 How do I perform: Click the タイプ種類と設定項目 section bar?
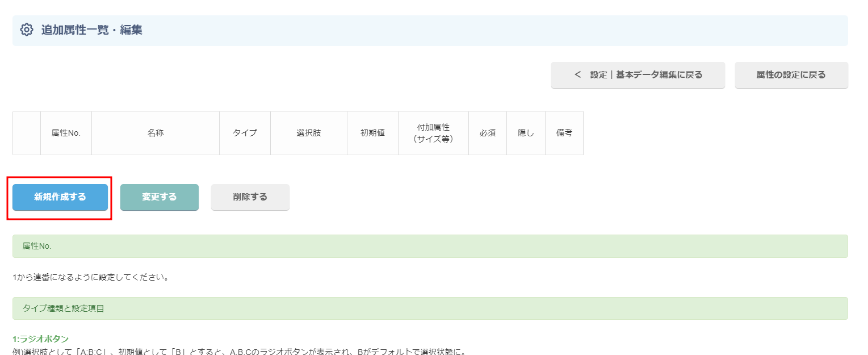coord(430,308)
